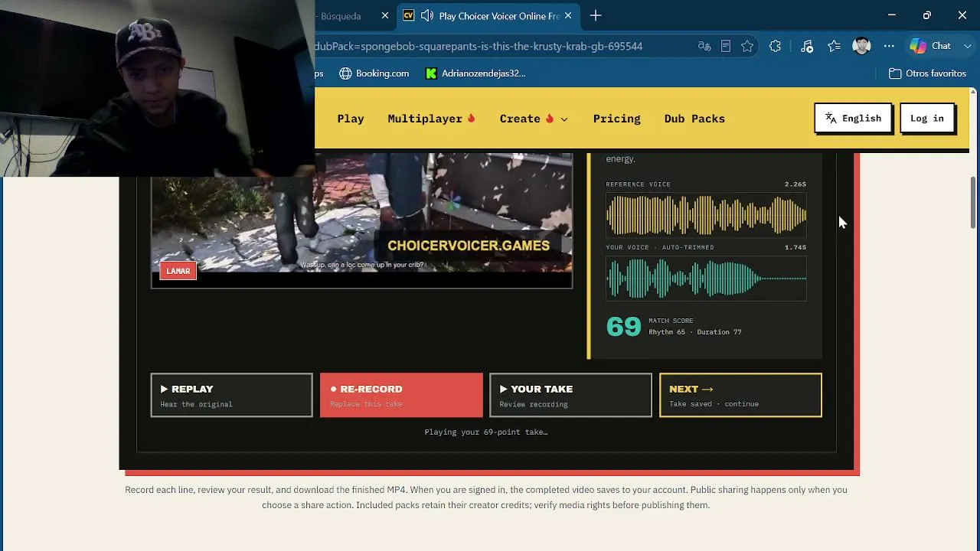980x551 pixels.
Task: Mute the Choicer Voicer tab audio icon
Action: pos(427,15)
